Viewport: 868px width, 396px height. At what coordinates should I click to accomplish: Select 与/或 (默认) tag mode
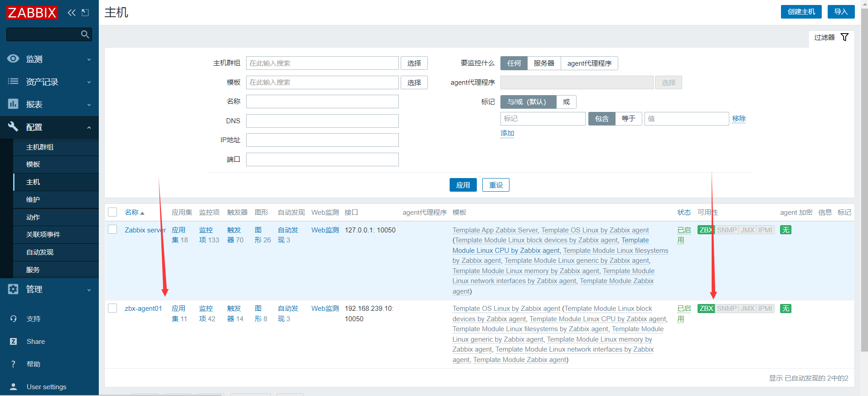tap(528, 102)
